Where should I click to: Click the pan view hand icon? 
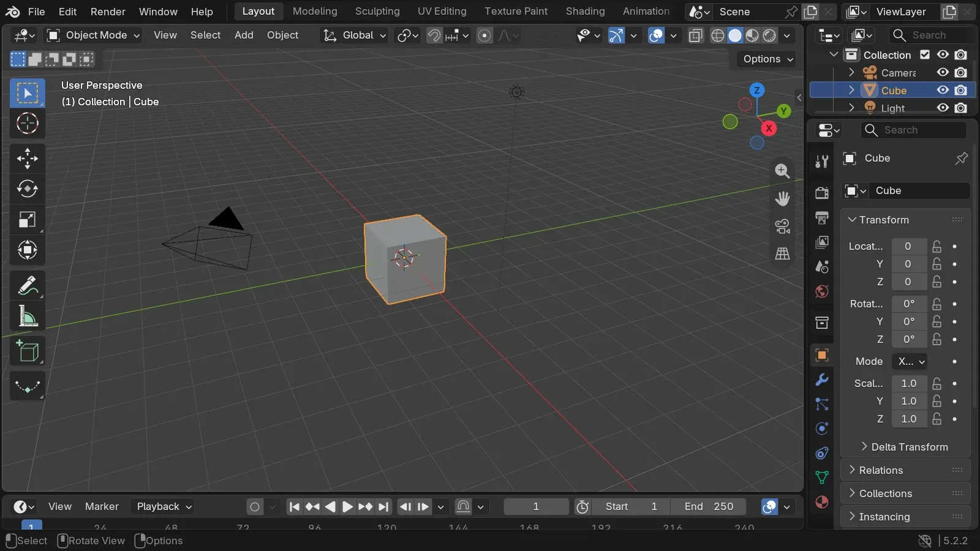coord(782,198)
